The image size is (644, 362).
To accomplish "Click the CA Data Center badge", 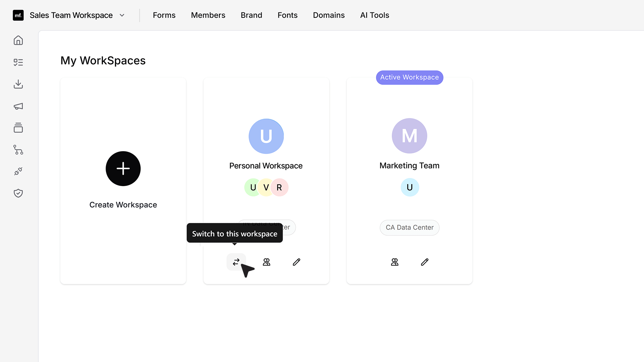I will [410, 228].
